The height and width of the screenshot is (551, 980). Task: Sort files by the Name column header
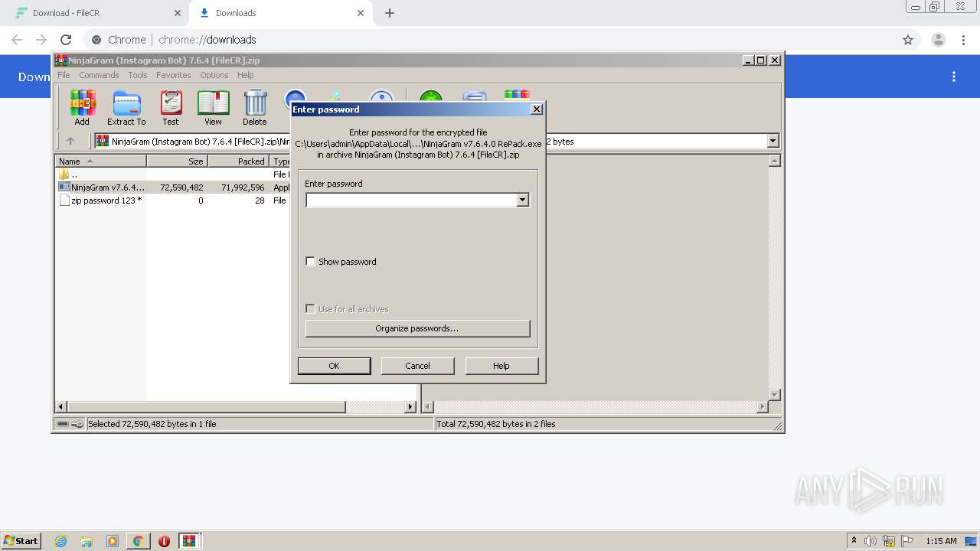point(100,161)
